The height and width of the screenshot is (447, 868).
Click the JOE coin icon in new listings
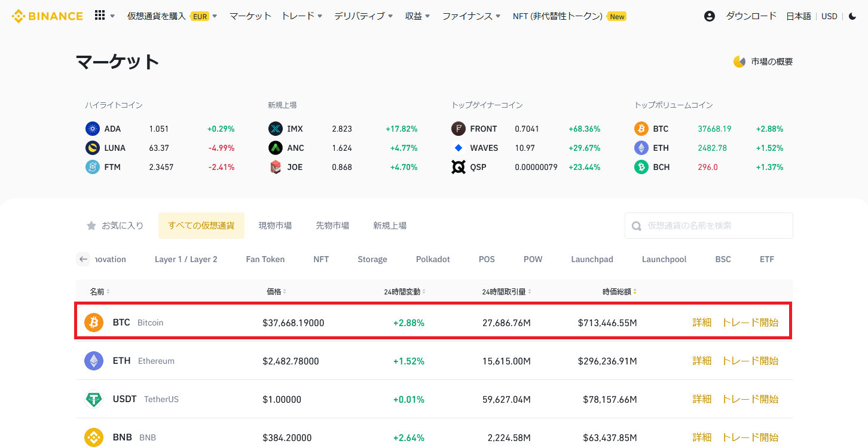click(275, 167)
